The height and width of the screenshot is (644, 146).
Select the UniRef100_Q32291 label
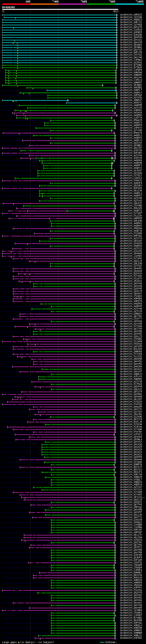click(131, 251)
